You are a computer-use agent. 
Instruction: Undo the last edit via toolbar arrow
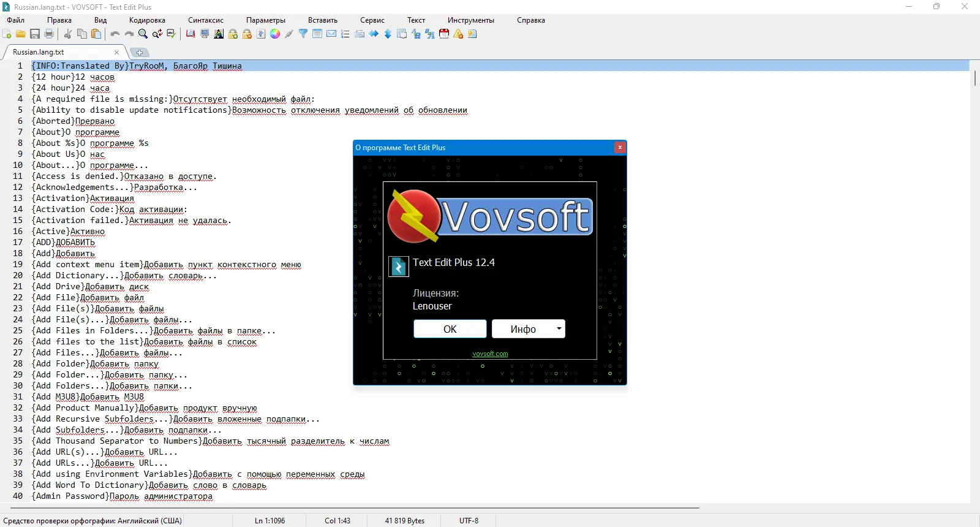pyautogui.click(x=115, y=34)
